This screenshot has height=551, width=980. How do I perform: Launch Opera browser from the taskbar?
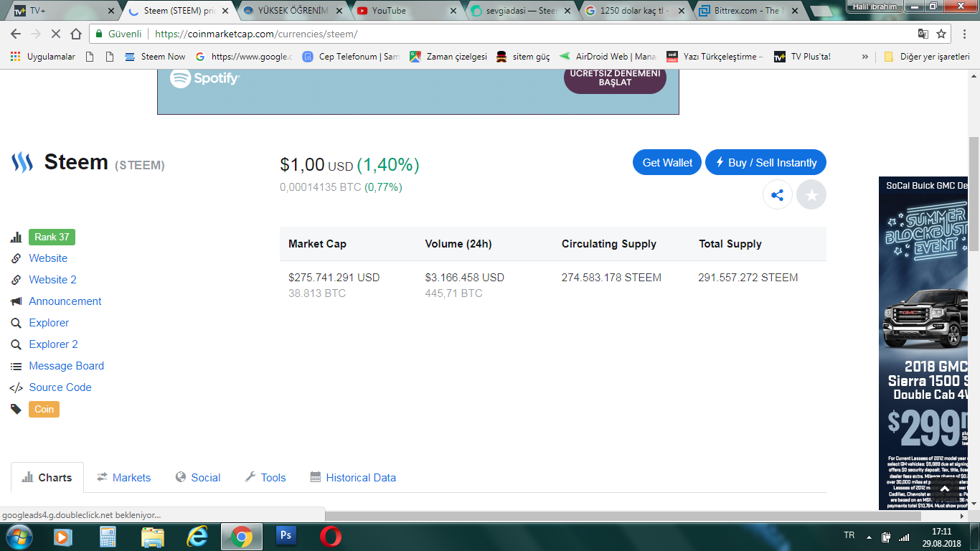(x=330, y=537)
